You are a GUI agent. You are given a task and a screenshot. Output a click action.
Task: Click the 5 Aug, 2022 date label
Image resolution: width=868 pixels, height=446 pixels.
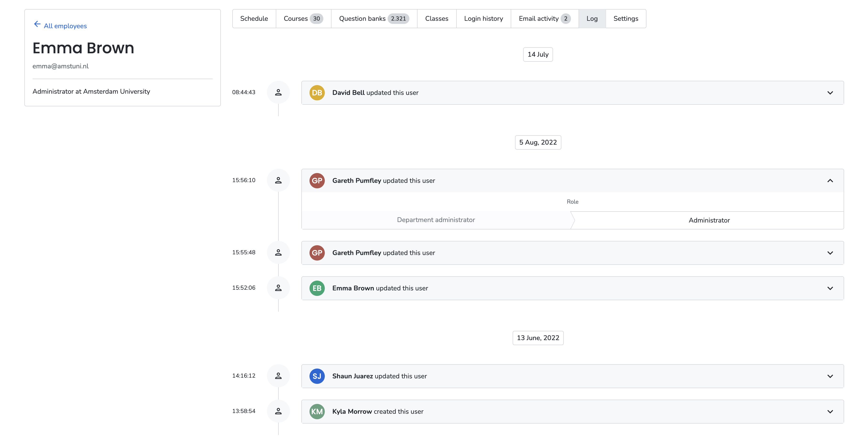pyautogui.click(x=538, y=142)
